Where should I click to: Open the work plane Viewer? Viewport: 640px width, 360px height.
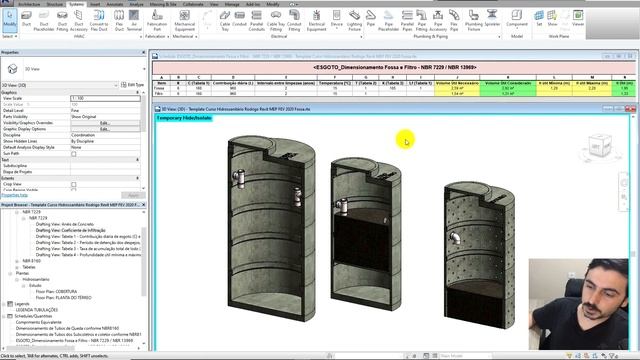point(578,19)
